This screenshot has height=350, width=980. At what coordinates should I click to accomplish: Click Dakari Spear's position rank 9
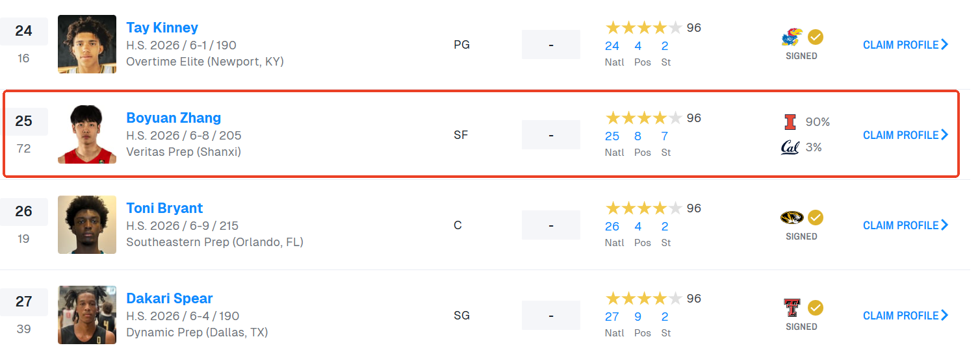click(638, 317)
